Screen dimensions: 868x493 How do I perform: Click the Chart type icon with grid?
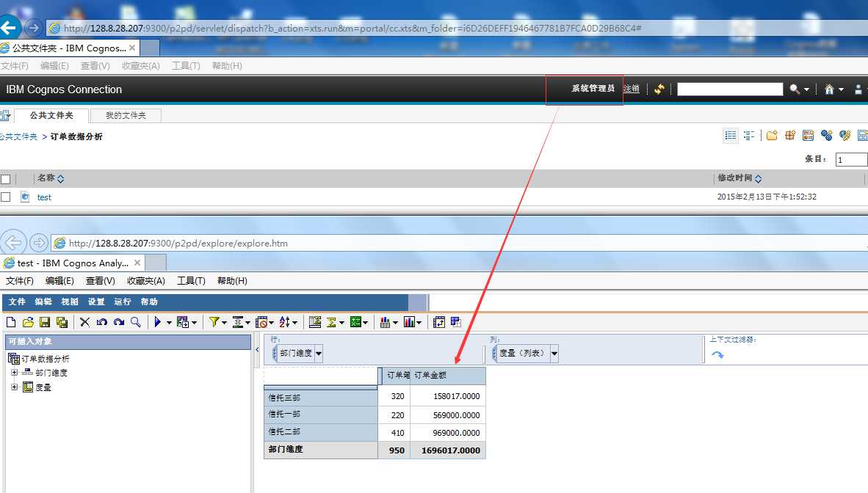[386, 322]
